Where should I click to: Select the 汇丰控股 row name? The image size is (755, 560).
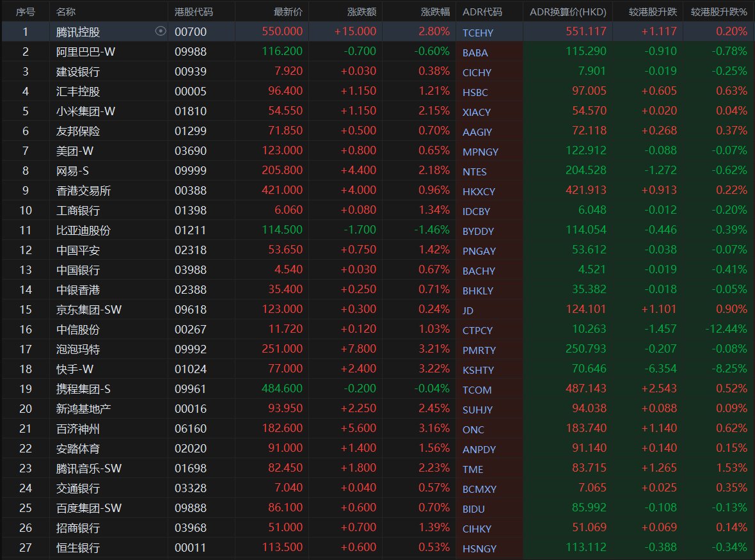coord(78,92)
